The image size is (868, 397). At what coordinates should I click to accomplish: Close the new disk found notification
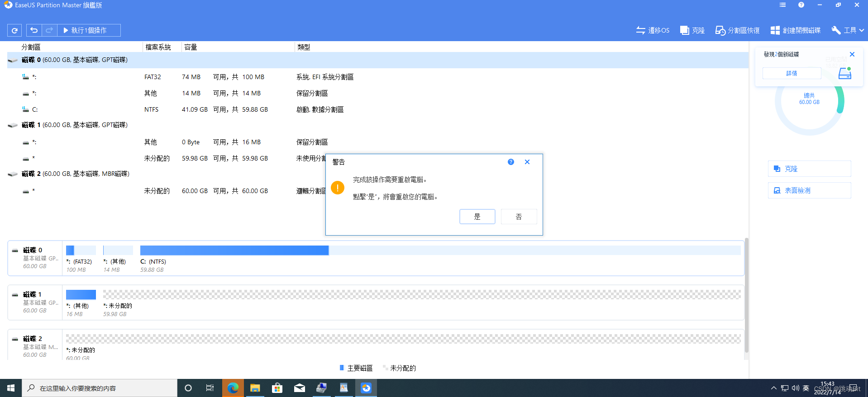[x=852, y=54]
